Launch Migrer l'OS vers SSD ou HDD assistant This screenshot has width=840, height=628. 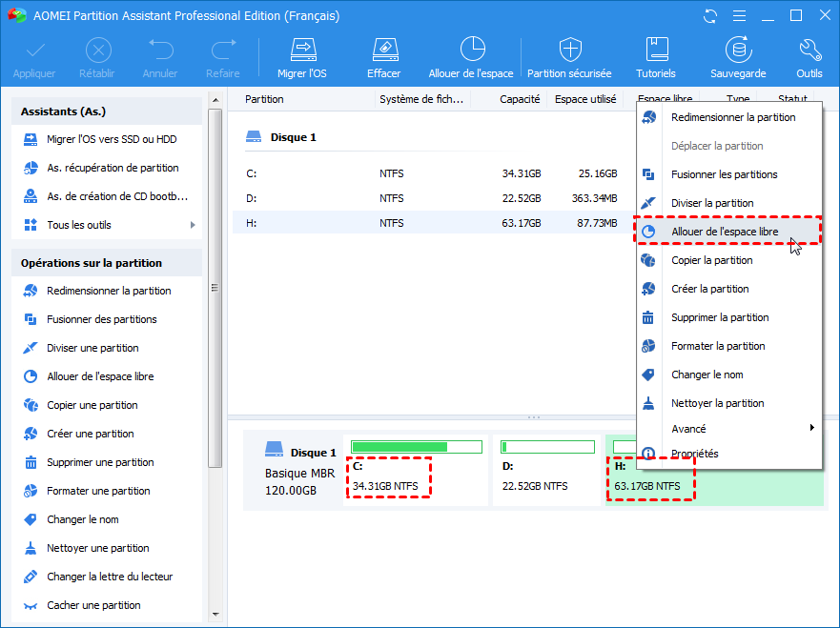point(107,139)
